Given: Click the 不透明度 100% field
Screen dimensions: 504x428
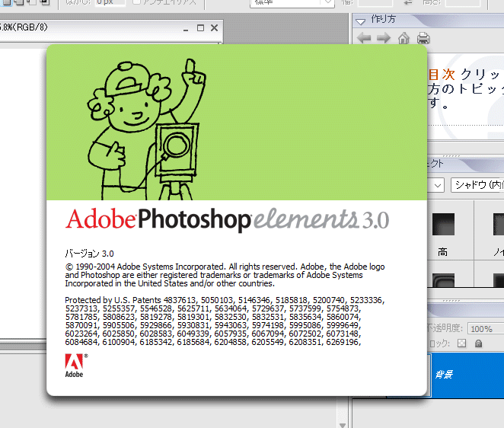Looking at the screenshot, I should (486, 329).
